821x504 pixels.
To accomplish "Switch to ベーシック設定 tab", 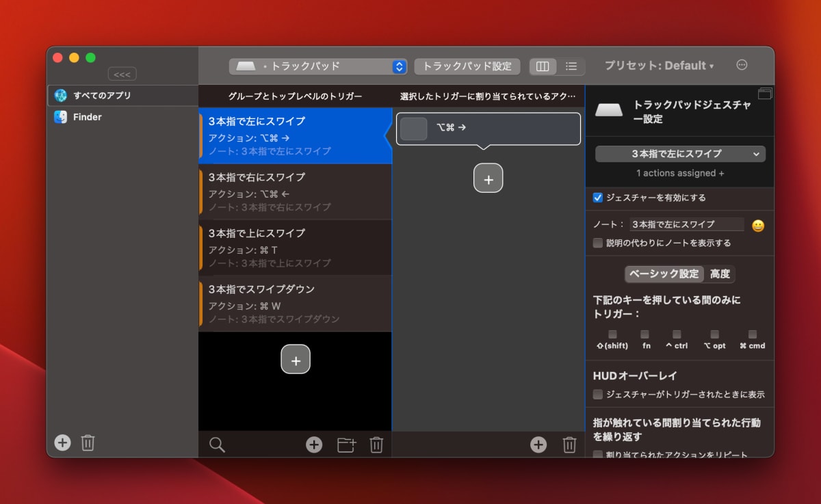I will (x=664, y=274).
